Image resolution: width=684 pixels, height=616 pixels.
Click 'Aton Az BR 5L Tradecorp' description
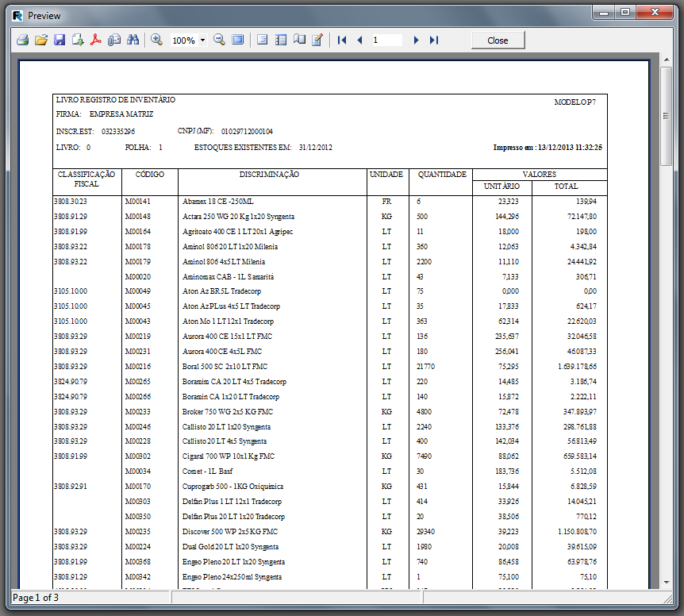[x=221, y=291]
